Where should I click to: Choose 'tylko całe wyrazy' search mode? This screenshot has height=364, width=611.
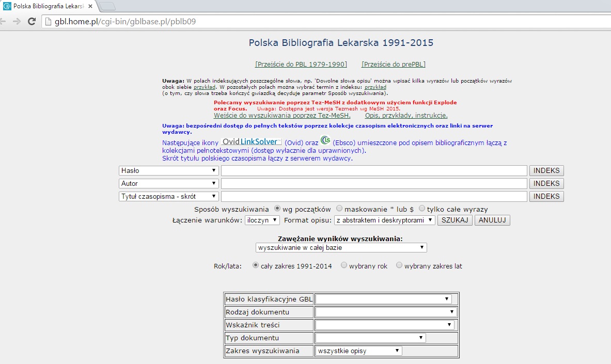[x=421, y=209]
